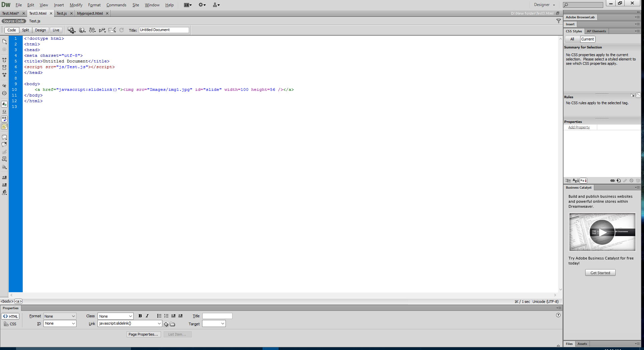
Task: Open the Format dropdown in Properties
Action: click(x=59, y=316)
